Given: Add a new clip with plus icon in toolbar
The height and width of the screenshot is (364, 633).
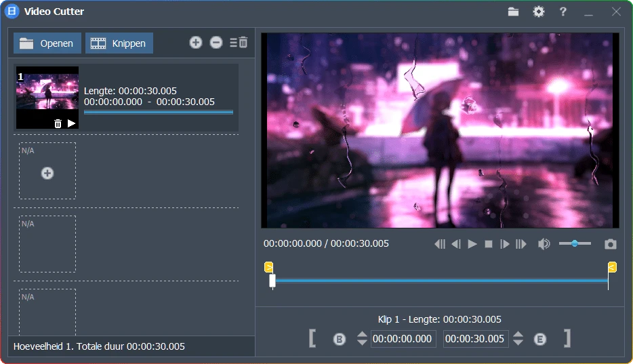Looking at the screenshot, I should 196,43.
